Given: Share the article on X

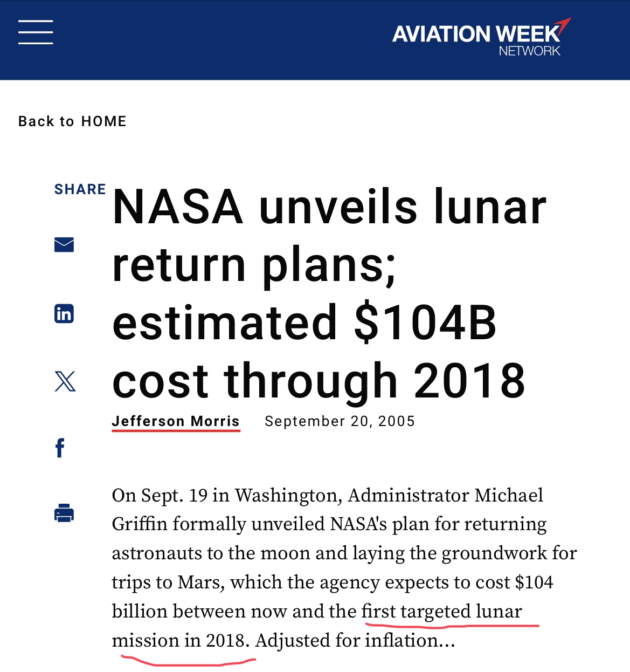Looking at the screenshot, I should click(65, 381).
